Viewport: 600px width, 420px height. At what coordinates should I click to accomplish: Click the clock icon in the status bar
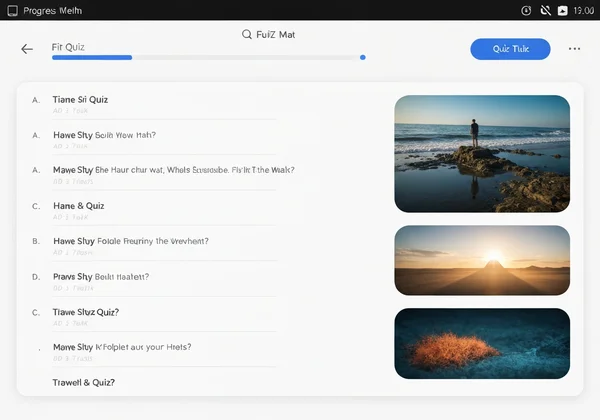coord(526,10)
